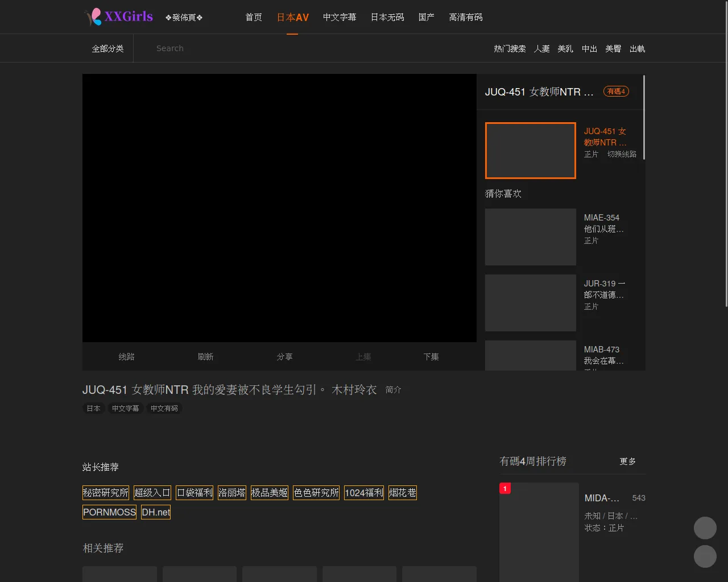The height and width of the screenshot is (582, 728).
Task: Open the 全部分类 category menu
Action: 107,49
